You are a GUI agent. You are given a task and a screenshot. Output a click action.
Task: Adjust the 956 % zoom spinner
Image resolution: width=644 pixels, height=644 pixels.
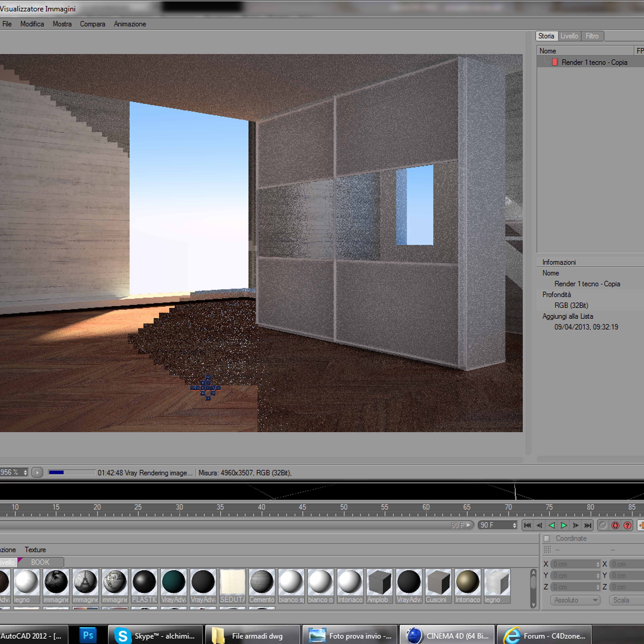click(25, 473)
